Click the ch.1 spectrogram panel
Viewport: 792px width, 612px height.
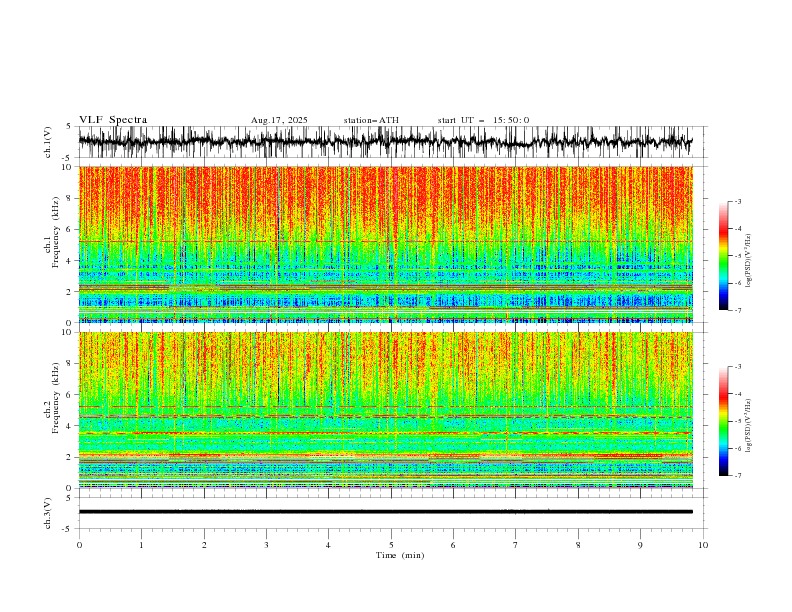pos(385,244)
